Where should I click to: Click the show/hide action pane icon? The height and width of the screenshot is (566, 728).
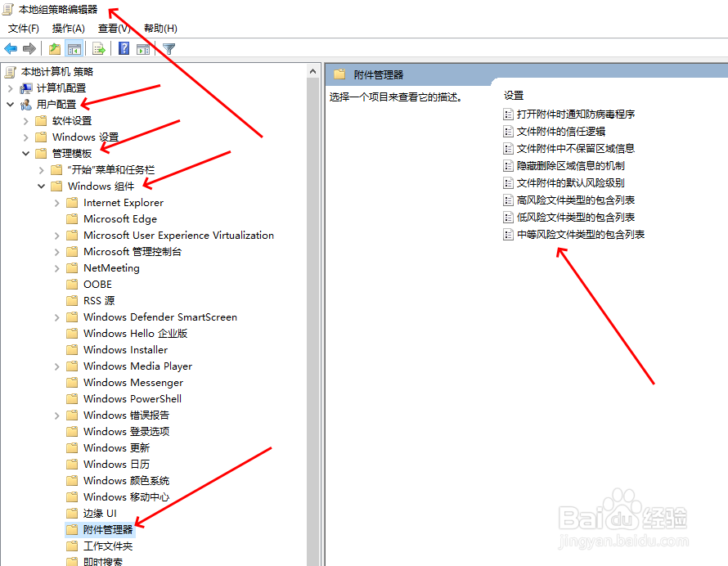pyautogui.click(x=145, y=48)
